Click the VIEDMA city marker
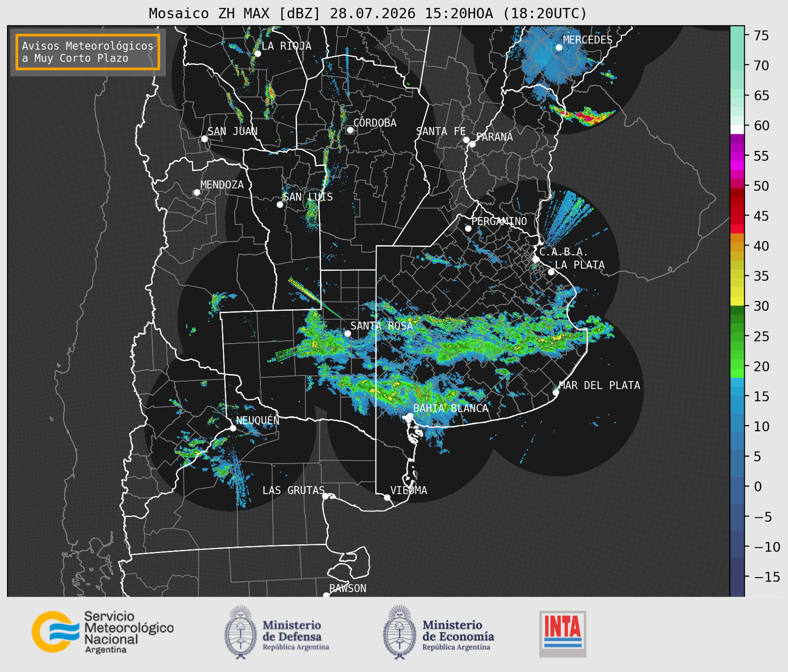This screenshot has height=672, width=788. click(387, 497)
